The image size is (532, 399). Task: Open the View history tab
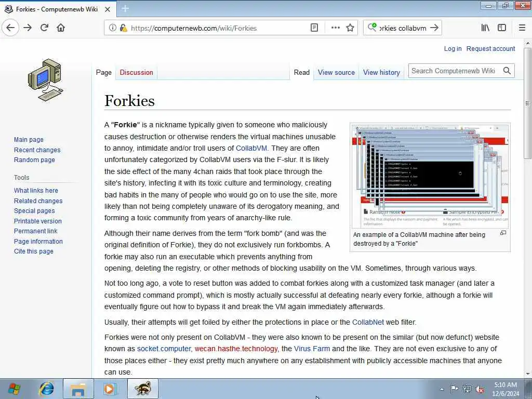381,72
